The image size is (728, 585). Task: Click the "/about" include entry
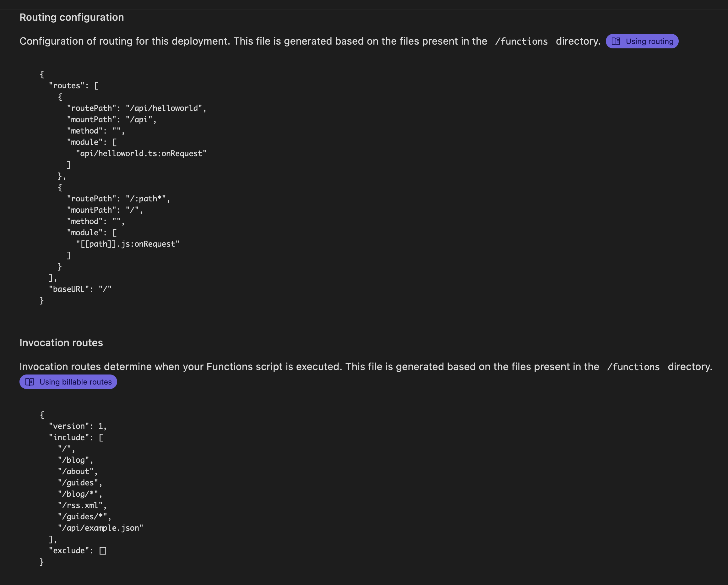77,471
